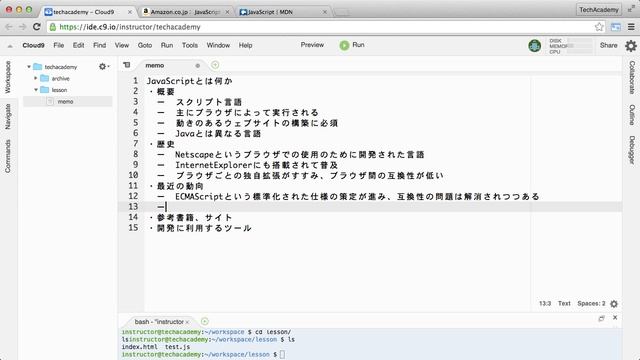The height and width of the screenshot is (360, 640).
Task: Click the green Run play icon
Action: (344, 45)
